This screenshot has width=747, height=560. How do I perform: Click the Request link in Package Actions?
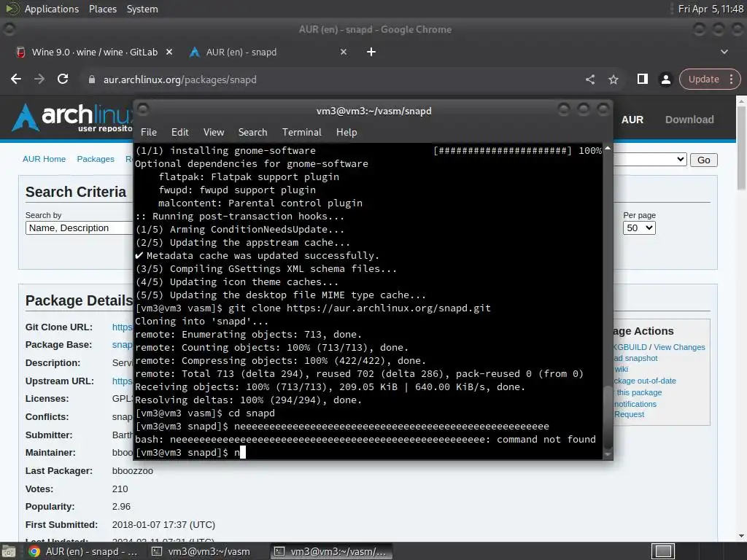629,414
